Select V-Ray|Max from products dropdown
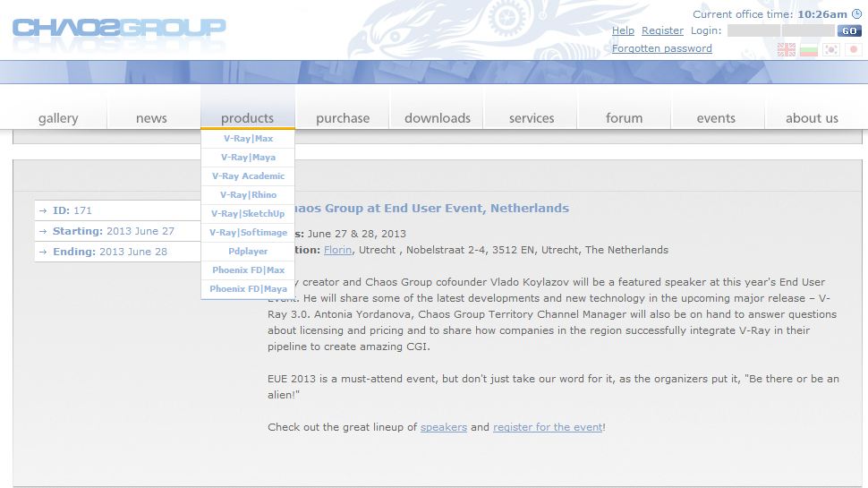Screen dimensions: 868x488 coord(248,139)
